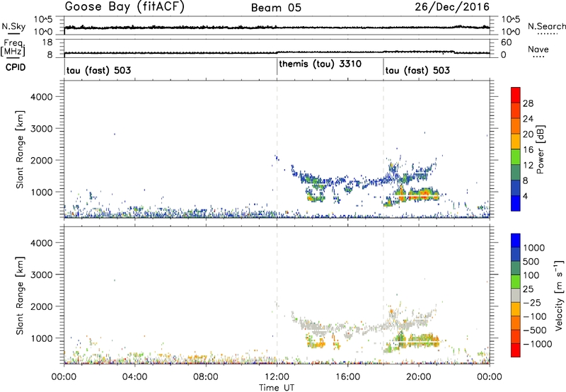The width and height of the screenshot is (566, 392).
Task: Click the '3000' tick of the velocity panel
Action: 41,275
